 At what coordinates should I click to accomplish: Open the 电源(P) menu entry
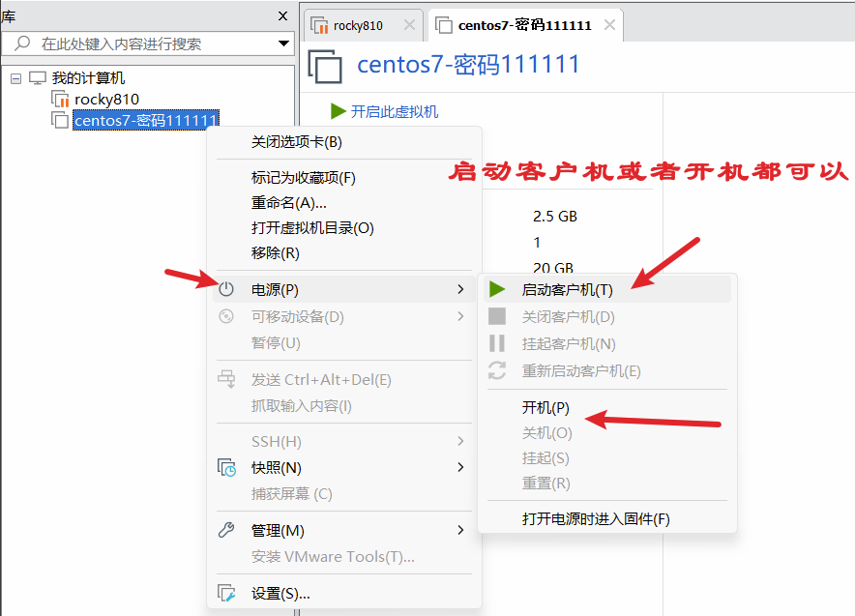343,289
